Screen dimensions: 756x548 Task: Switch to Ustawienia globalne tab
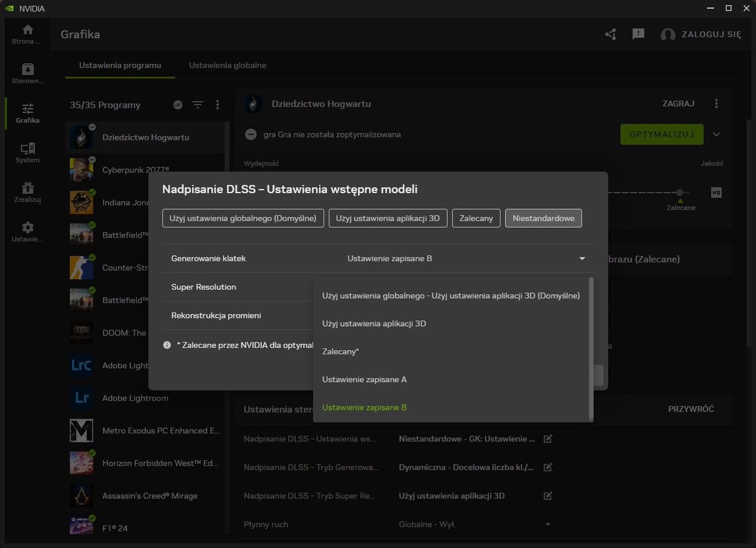[227, 65]
